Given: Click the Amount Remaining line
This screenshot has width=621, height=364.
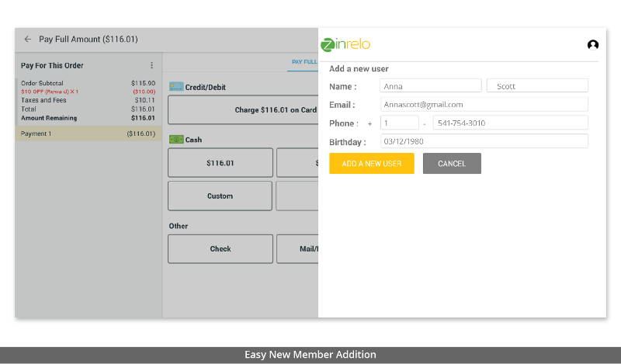Looking at the screenshot, I should coord(88,118).
